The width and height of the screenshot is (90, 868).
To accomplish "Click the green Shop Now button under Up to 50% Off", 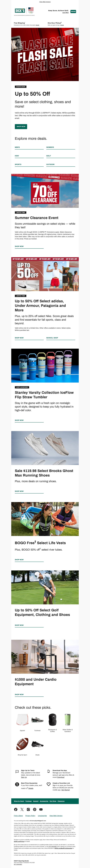I will (21, 126).
